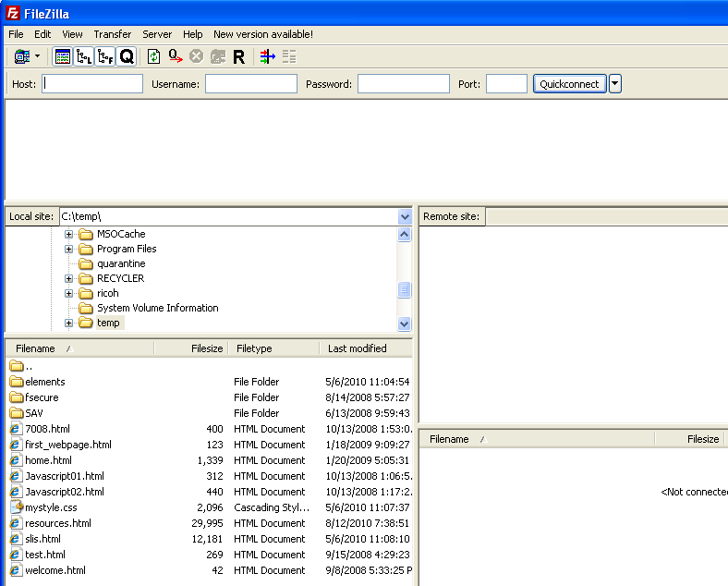Image resolution: width=728 pixels, height=586 pixels.
Task: Open the Transfer menu
Action: tap(112, 34)
